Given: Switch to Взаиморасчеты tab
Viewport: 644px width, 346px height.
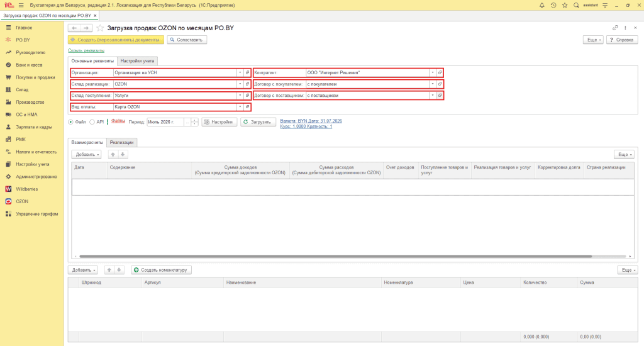Looking at the screenshot, I should [87, 142].
